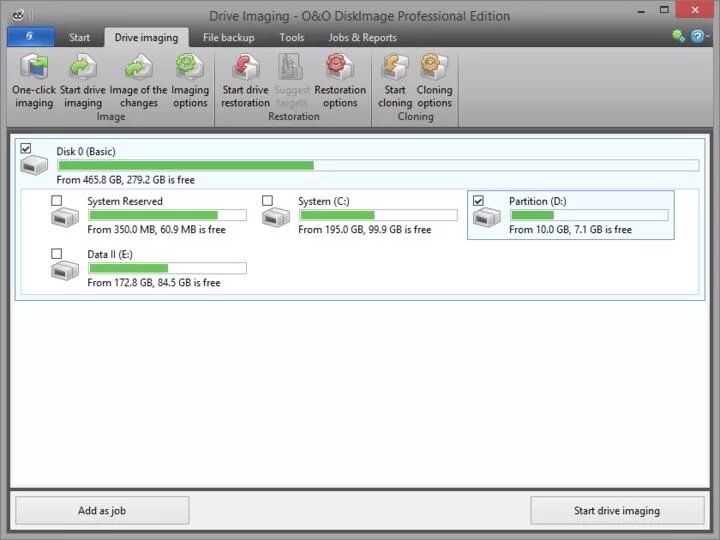Open Restoration options
The width and height of the screenshot is (720, 540).
point(340,68)
